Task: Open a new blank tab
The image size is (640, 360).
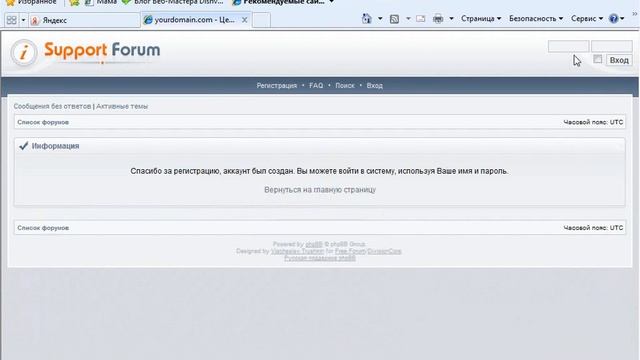Action: [261, 20]
